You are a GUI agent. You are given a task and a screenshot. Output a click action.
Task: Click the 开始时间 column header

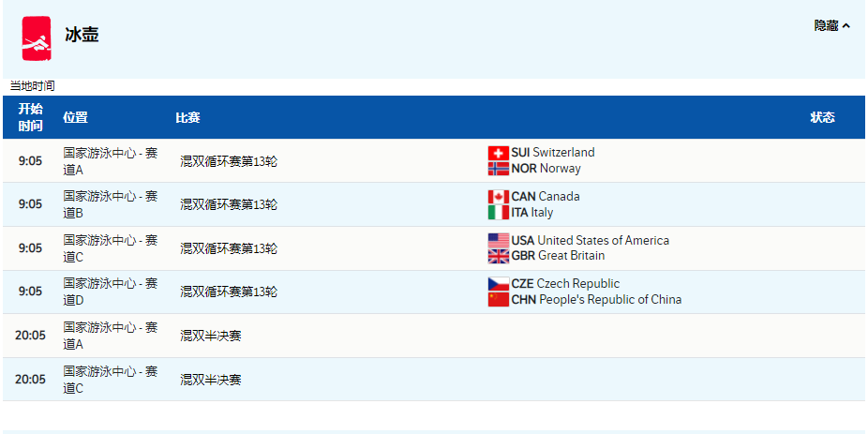point(31,117)
